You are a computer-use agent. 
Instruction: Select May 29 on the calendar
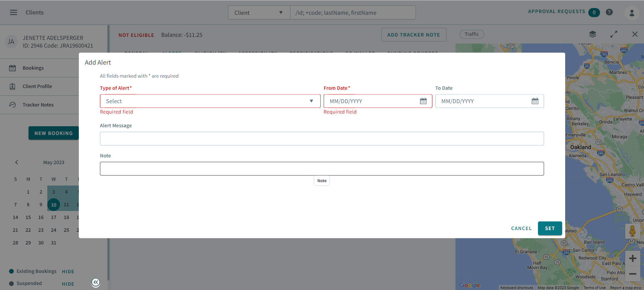click(28, 243)
